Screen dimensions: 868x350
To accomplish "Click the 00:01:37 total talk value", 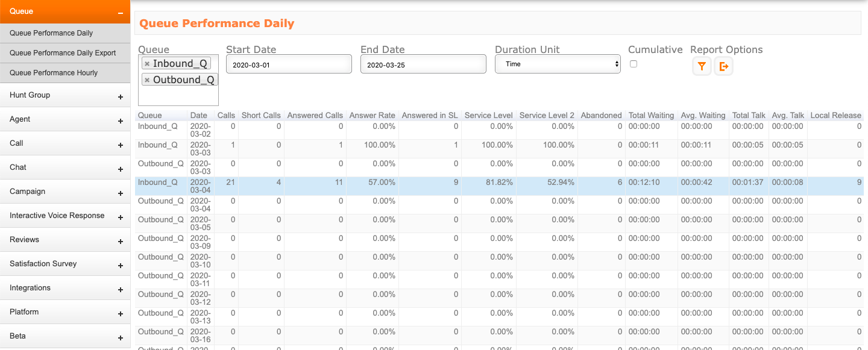I will (748, 182).
